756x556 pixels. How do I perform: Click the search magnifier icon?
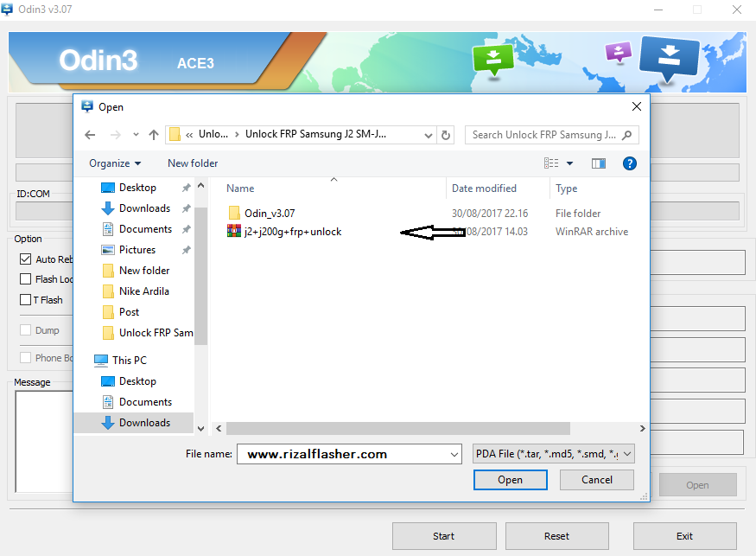pyautogui.click(x=626, y=135)
